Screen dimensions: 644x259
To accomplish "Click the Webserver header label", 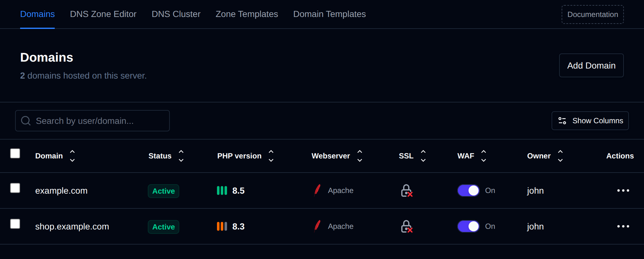I will click(x=331, y=156).
